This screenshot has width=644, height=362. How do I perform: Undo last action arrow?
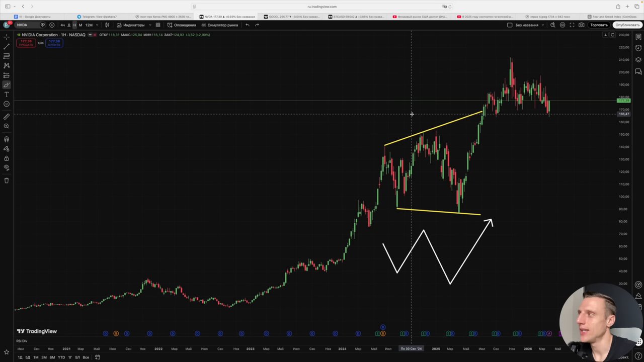[247, 25]
